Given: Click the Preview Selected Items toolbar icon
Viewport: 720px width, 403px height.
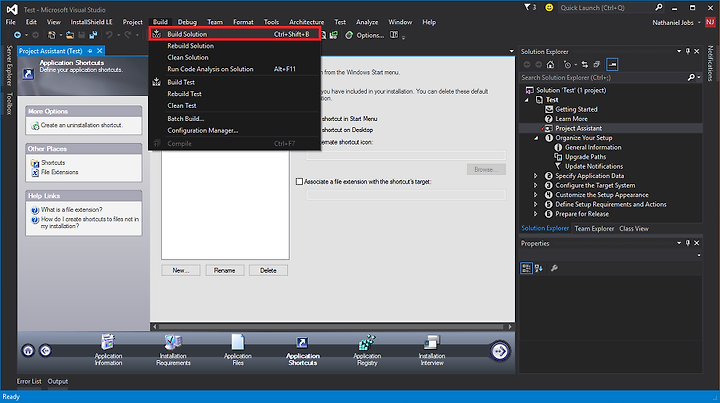Looking at the screenshot, I should point(612,65).
